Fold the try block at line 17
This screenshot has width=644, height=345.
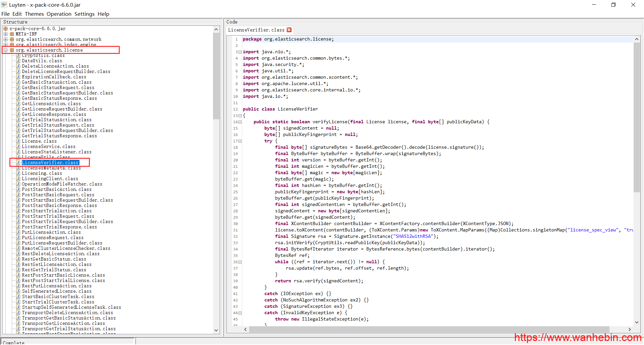[240, 141]
